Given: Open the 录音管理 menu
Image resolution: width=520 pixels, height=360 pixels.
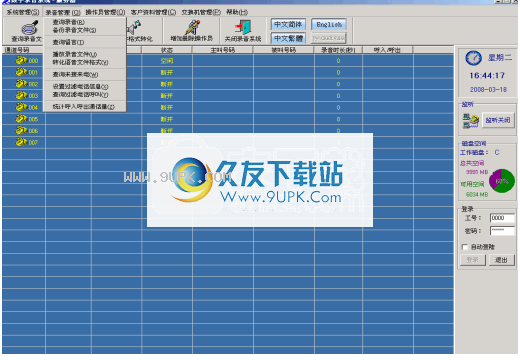Looking at the screenshot, I should pyautogui.click(x=63, y=12).
